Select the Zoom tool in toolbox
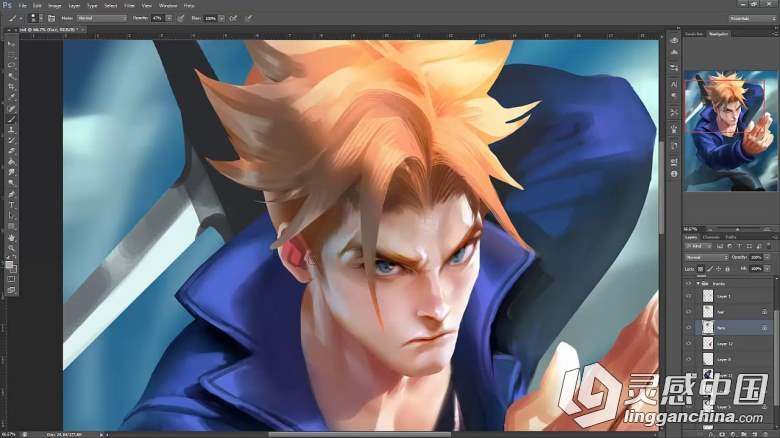Screen dimensions: 780x438 click(11, 248)
